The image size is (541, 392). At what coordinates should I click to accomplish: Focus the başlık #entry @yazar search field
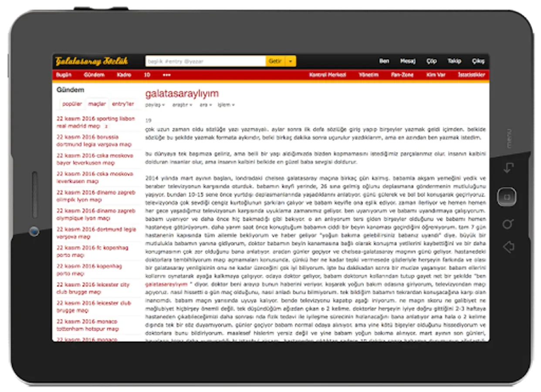[x=206, y=61]
